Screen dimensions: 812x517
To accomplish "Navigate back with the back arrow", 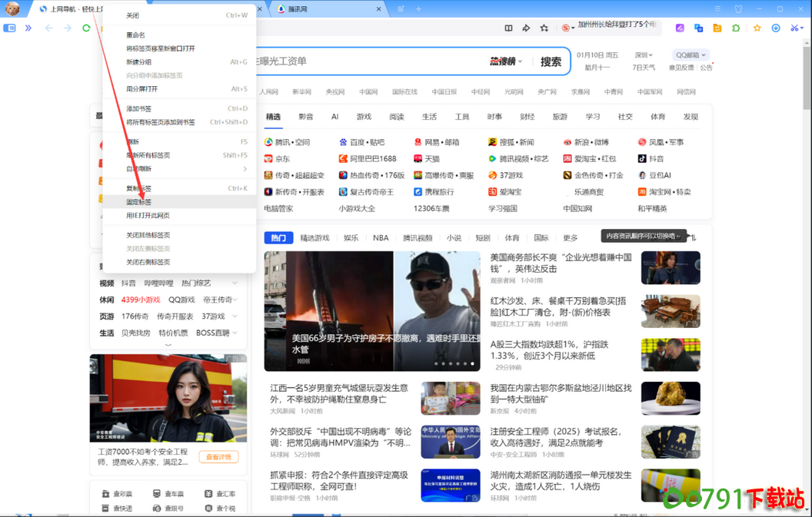I will 48,28.
